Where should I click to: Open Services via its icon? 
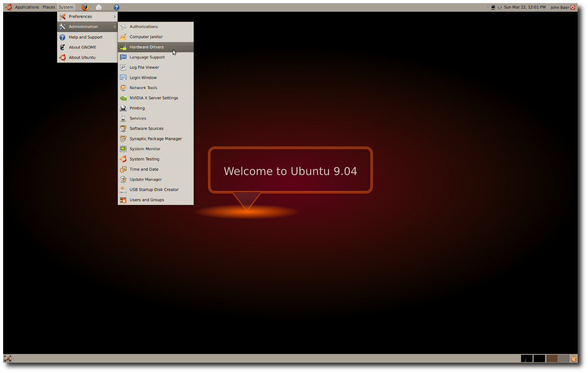[x=123, y=118]
